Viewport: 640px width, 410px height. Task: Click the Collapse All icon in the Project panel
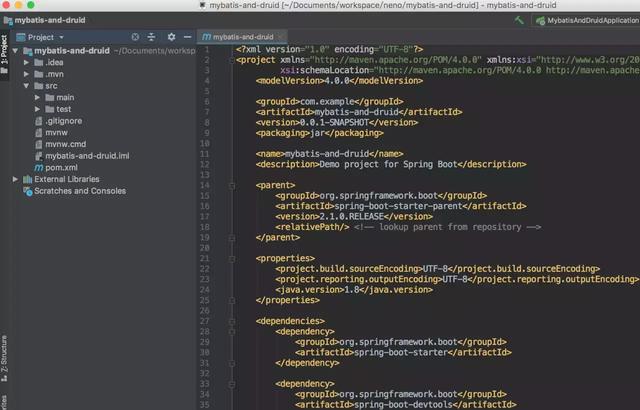(151, 37)
